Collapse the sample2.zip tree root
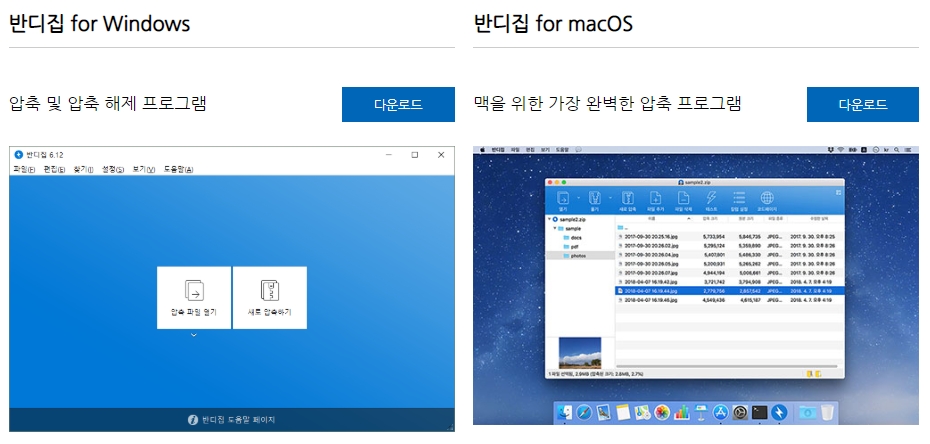This screenshot has width=930, height=444. point(549,219)
